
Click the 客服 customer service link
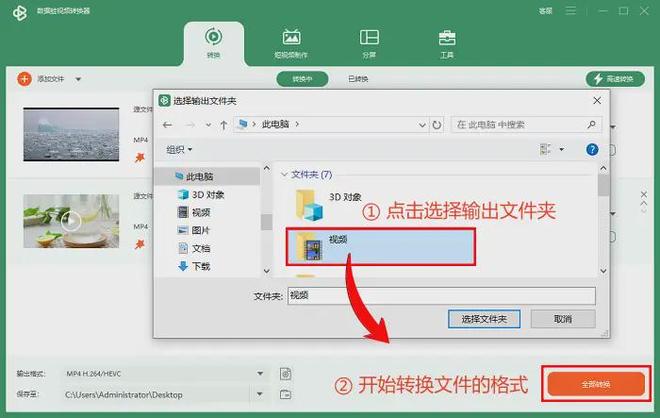546,11
